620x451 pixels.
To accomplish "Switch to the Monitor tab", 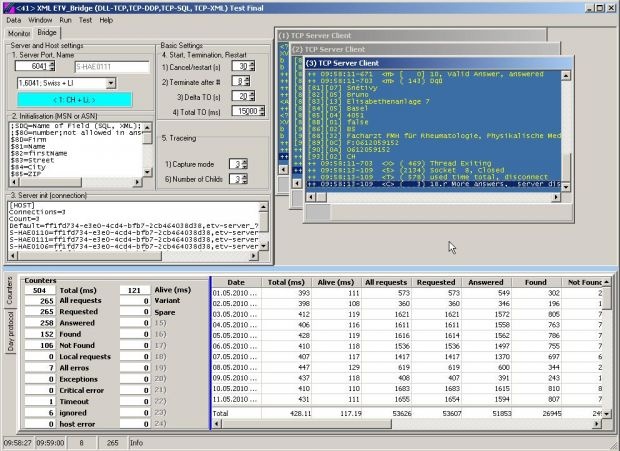I will 19,33.
